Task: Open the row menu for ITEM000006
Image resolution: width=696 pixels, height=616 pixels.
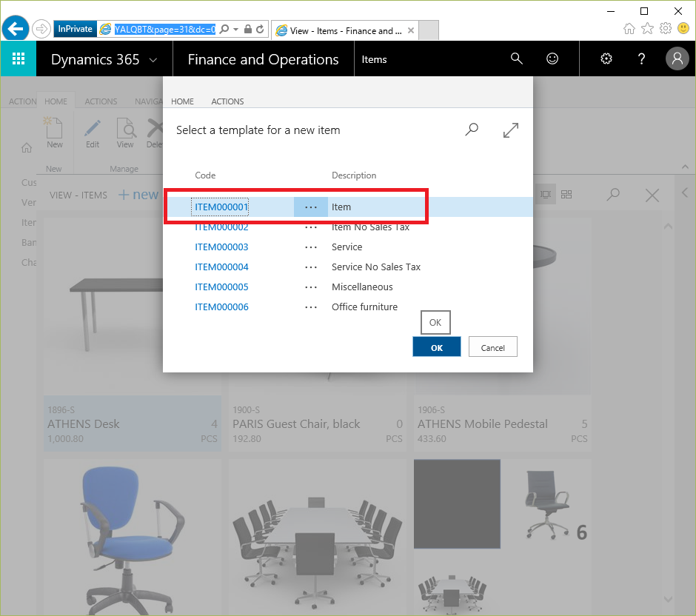Action: (x=311, y=307)
